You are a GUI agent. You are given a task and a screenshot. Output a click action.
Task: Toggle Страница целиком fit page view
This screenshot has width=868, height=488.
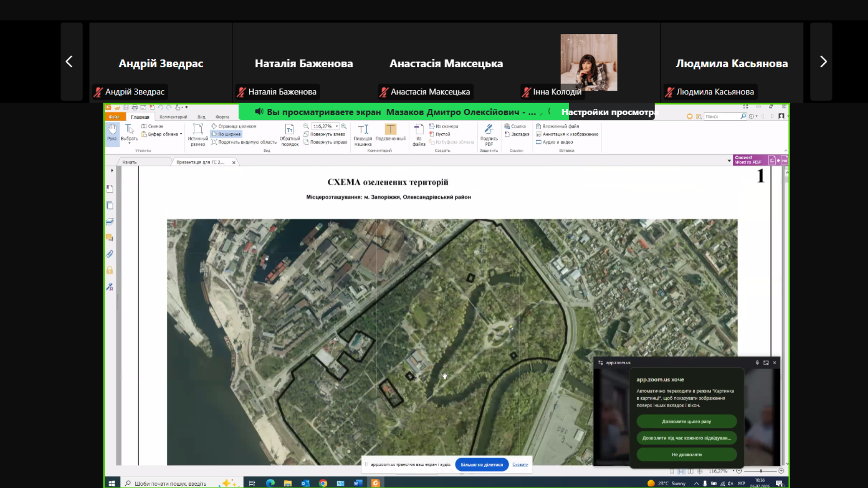(234, 127)
